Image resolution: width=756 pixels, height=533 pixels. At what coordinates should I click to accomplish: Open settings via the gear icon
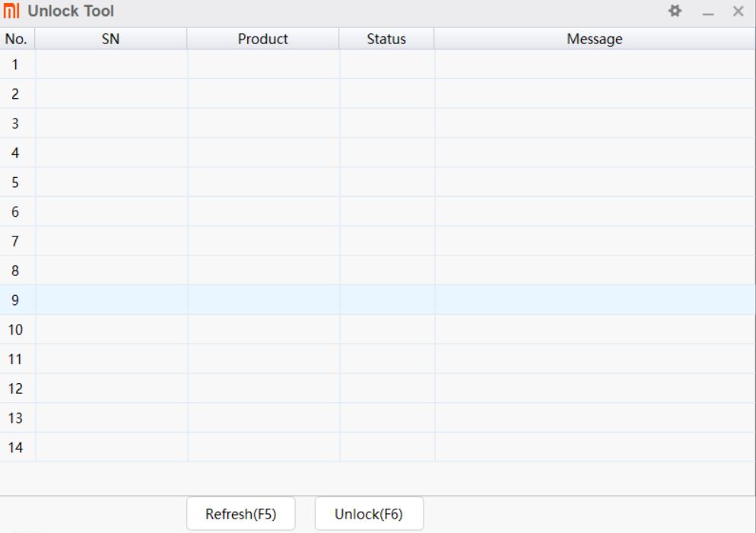point(675,11)
